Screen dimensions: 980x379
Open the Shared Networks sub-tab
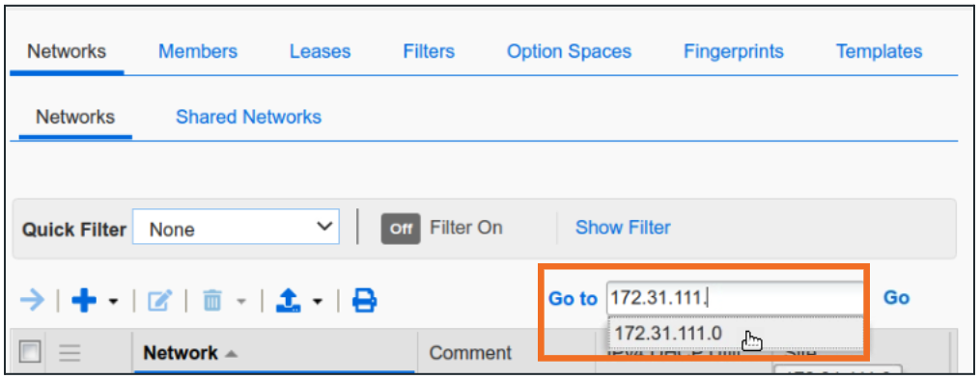coord(249,117)
